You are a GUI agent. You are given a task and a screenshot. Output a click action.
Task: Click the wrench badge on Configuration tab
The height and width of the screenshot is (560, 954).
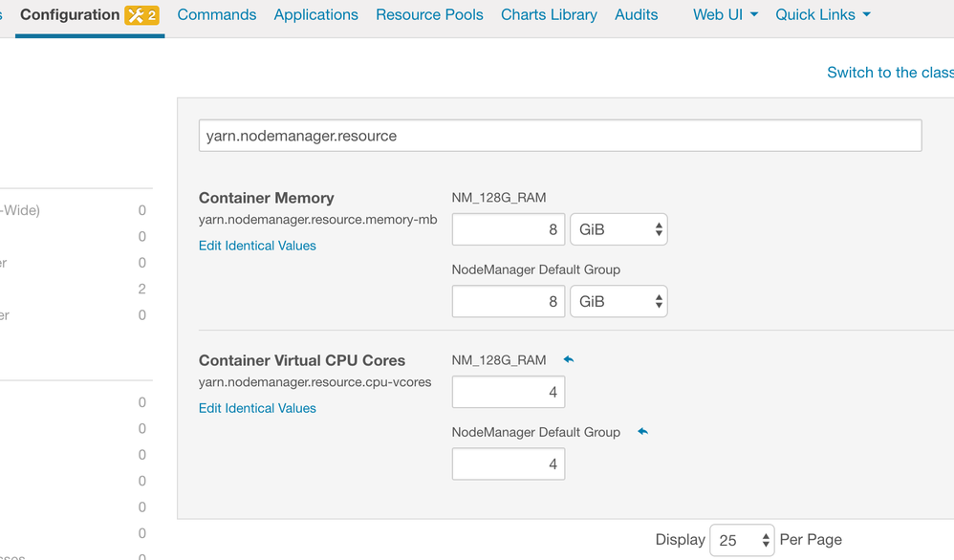coord(141,15)
